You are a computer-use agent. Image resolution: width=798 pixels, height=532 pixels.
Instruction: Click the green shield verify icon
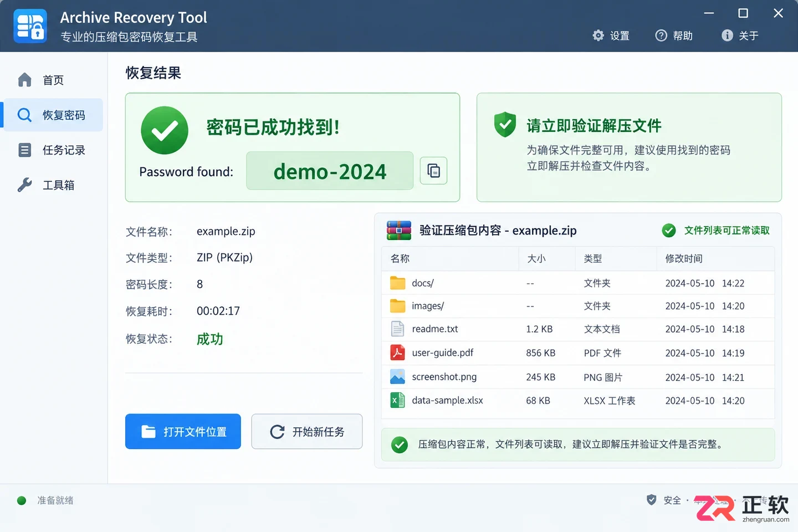505,125
